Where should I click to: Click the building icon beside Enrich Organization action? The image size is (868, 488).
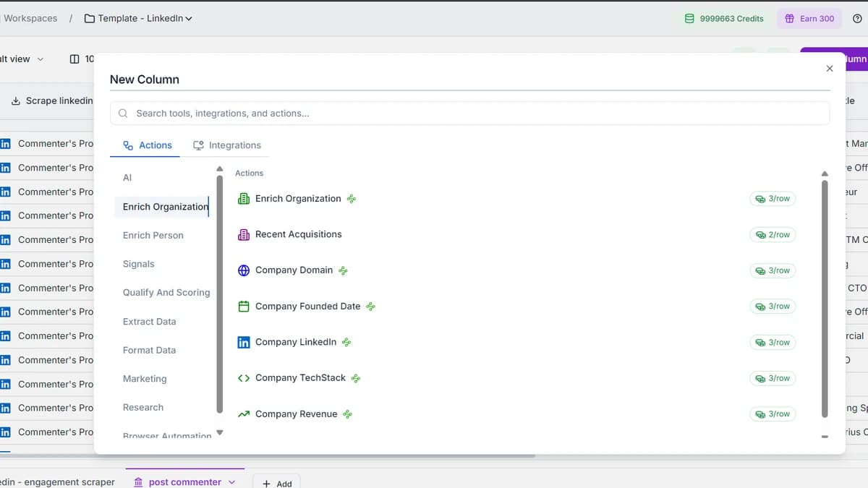point(243,198)
